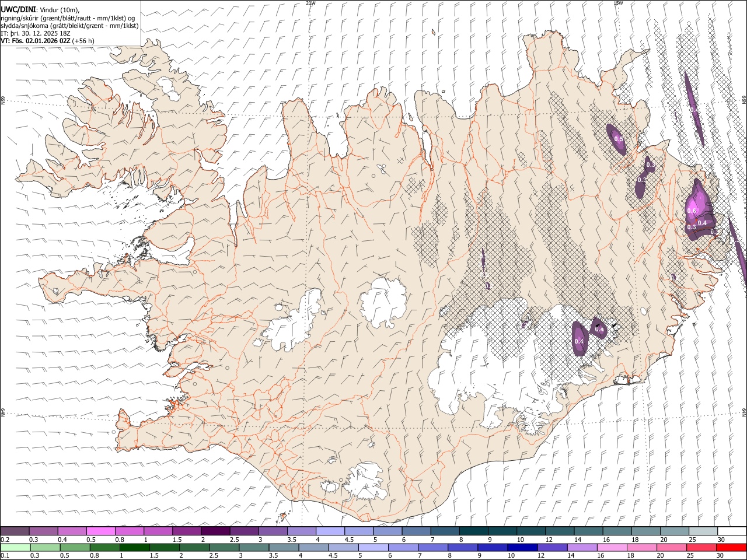Pick bottom-row green swatch between 0.5 and 0.8
The width and height of the screenshot is (747, 560).
point(75,547)
